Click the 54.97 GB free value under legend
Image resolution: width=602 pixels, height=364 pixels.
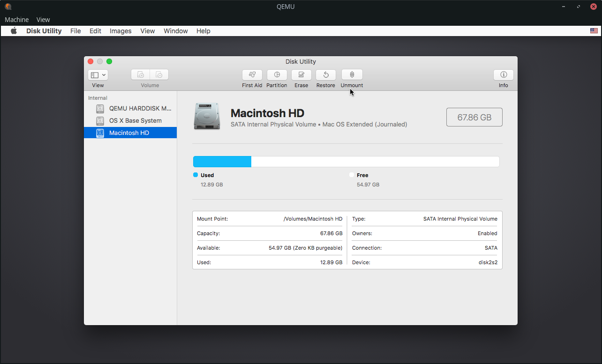coord(368,185)
